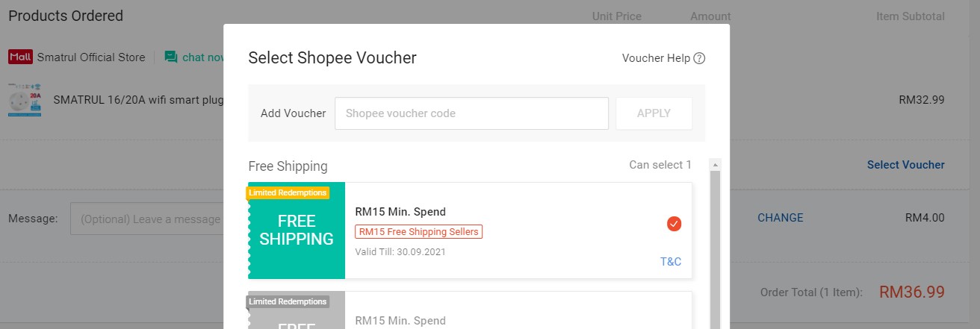Click the gray disabled free shipping voucher graphic
This screenshot has height=329, width=980.
pyautogui.click(x=297, y=315)
